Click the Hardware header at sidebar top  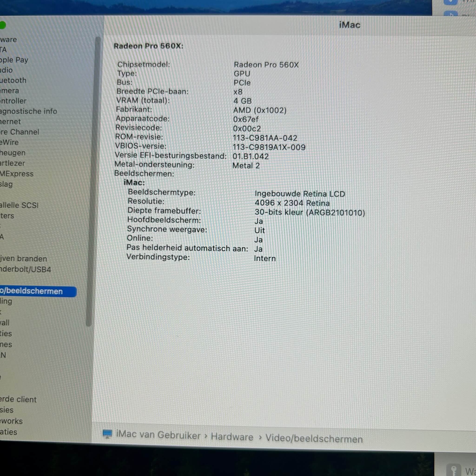click(8, 40)
